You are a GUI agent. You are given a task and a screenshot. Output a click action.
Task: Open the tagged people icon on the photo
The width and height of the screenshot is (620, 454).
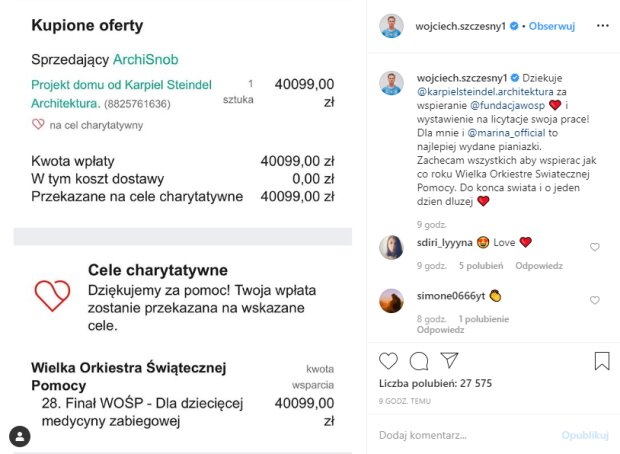click(x=20, y=436)
